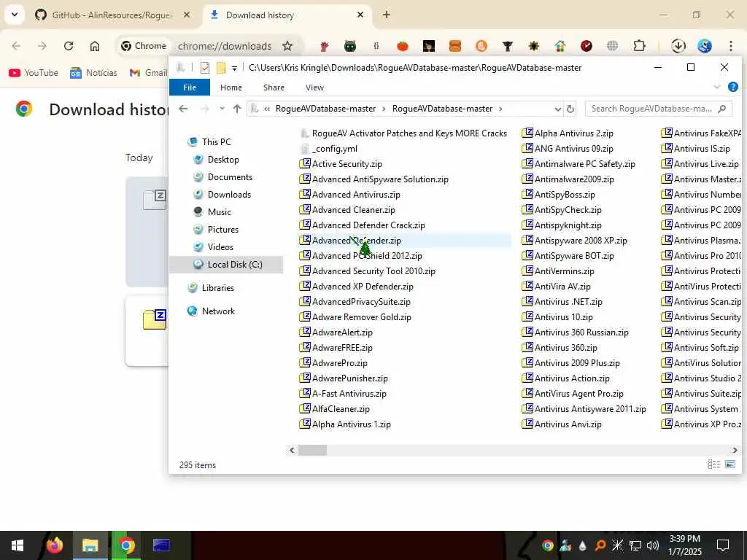Viewport: 747px width, 560px height.
Task: Open YouTube bookmark
Action: pos(34,73)
